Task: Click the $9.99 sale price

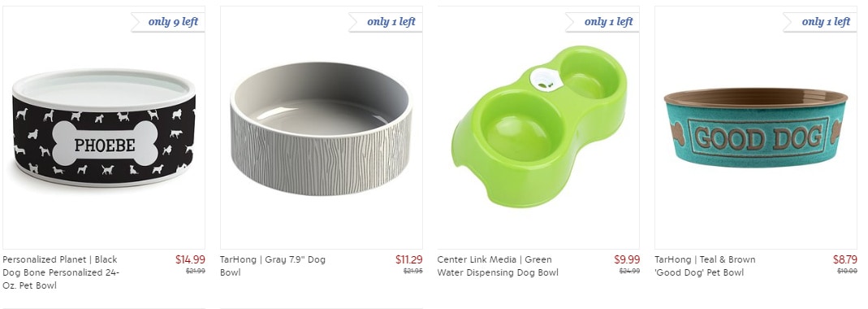Action: click(x=627, y=259)
